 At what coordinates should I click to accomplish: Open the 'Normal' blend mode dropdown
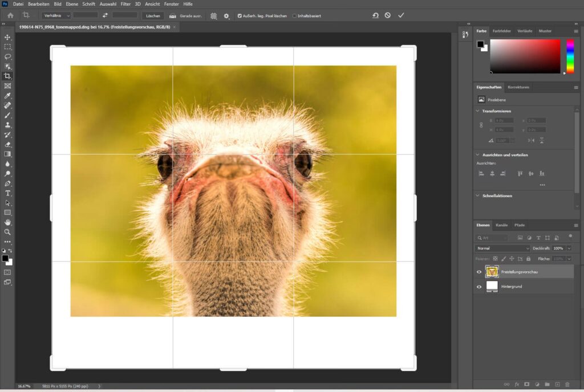[502, 248]
